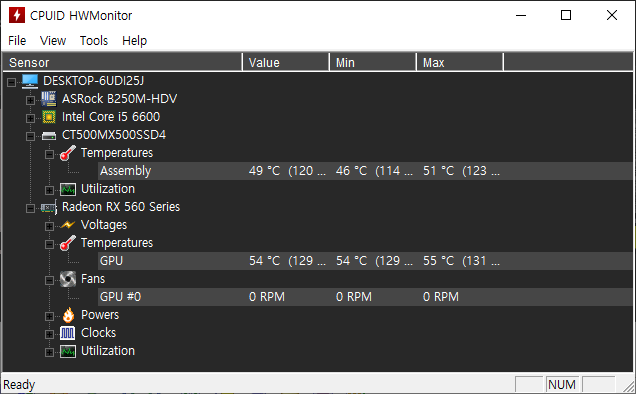The width and height of the screenshot is (636, 394).
Task: Expand the Intel Core i5 6600 node
Action: (x=30, y=118)
